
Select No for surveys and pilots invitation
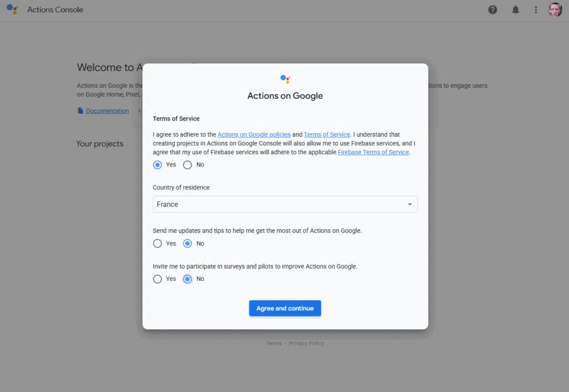(x=188, y=279)
